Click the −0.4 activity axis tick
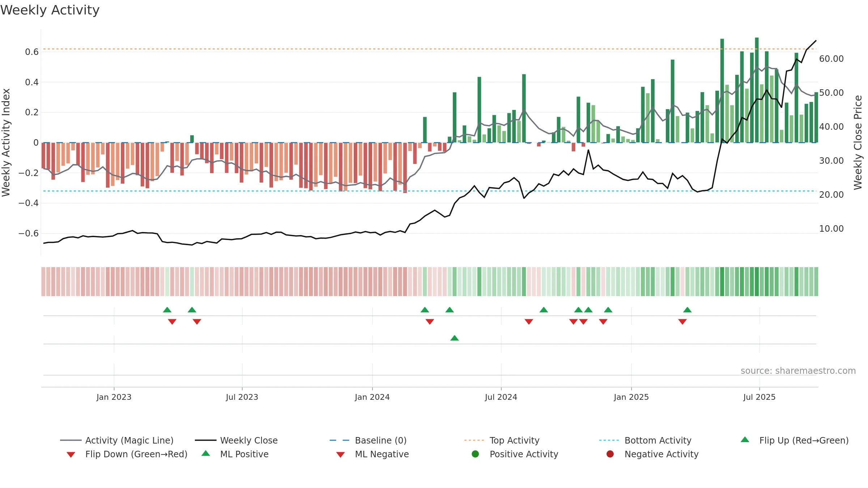868x488 pixels. pos(29,203)
